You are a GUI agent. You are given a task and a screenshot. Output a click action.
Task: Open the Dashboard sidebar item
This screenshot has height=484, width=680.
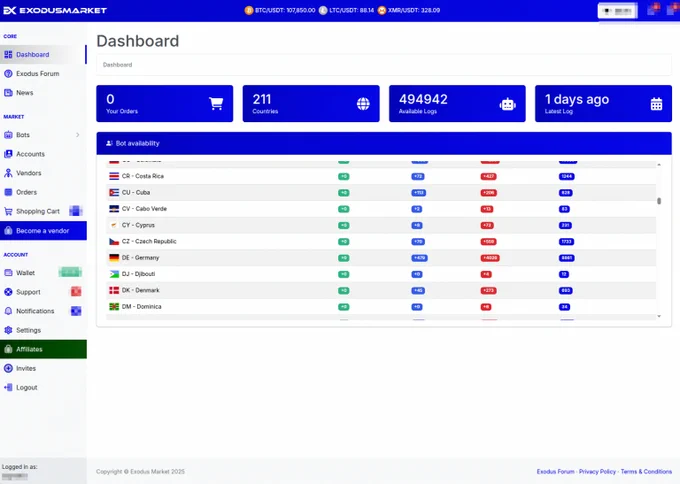coord(43,55)
